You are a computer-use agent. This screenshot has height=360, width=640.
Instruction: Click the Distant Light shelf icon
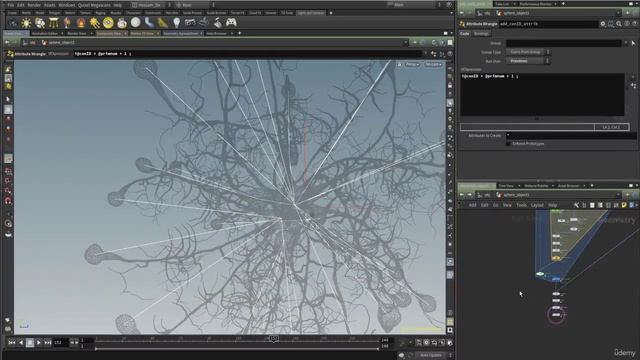pos(95,23)
